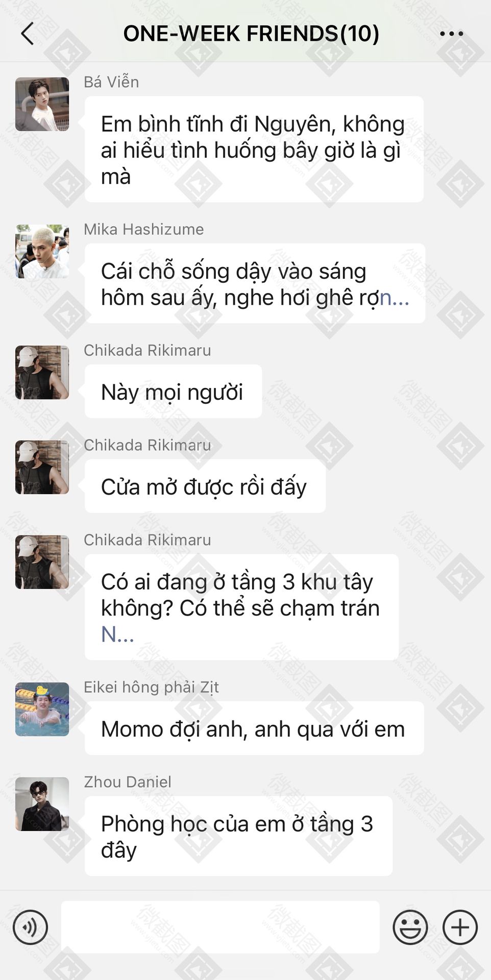Viewport: 491px width, 980px height.
Task: Open Mika Hashizume's profile avatar
Action: [x=42, y=251]
